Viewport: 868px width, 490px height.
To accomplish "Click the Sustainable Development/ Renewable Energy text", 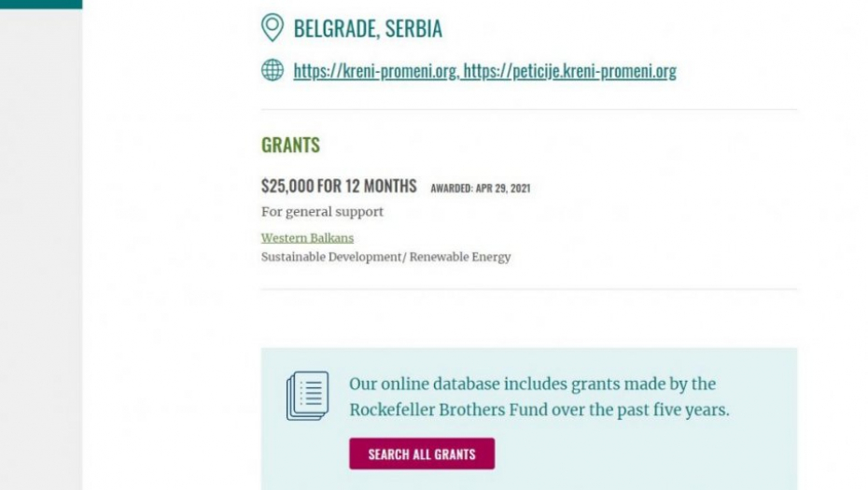I will (385, 257).
